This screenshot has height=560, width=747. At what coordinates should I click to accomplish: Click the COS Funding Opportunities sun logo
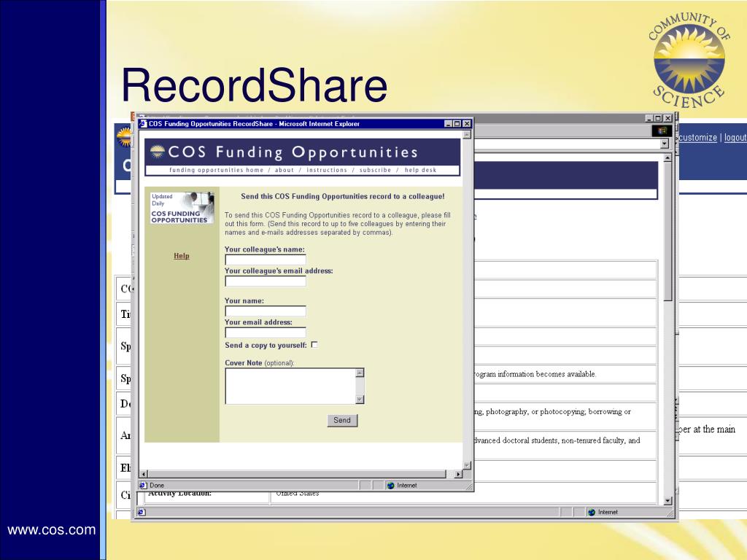click(x=158, y=152)
